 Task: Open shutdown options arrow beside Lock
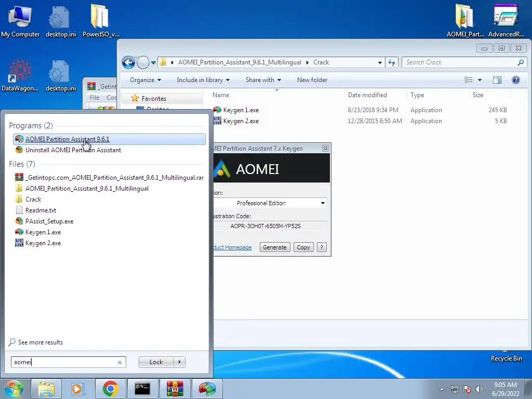179,362
